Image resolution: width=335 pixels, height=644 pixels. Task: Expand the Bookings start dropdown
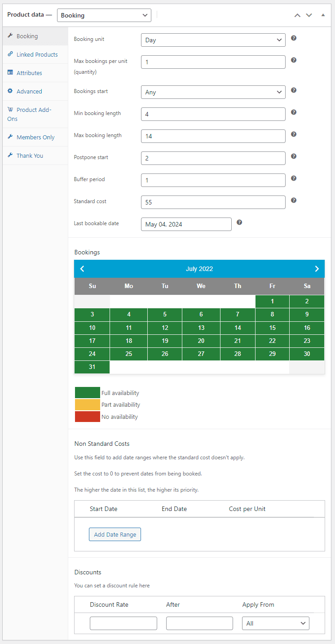213,92
